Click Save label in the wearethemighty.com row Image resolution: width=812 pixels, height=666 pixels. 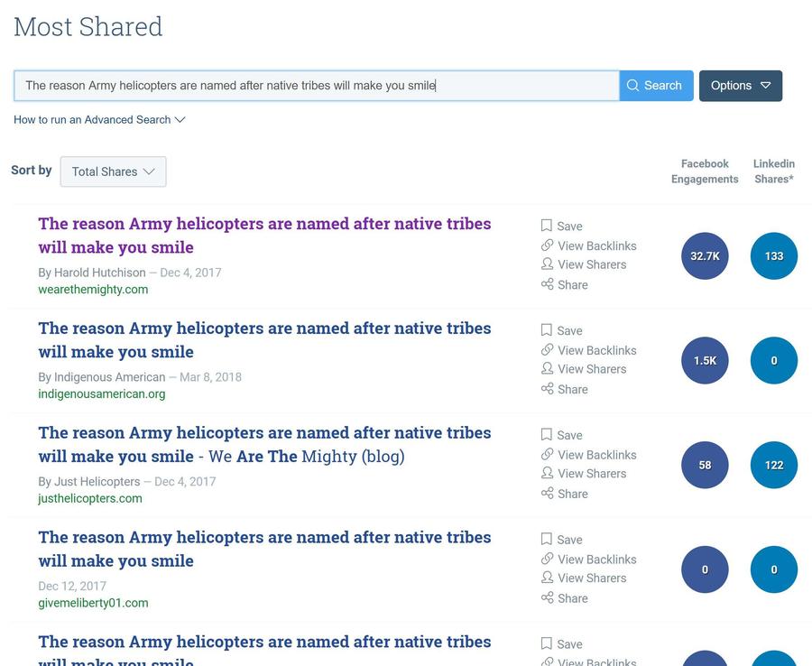tap(569, 227)
